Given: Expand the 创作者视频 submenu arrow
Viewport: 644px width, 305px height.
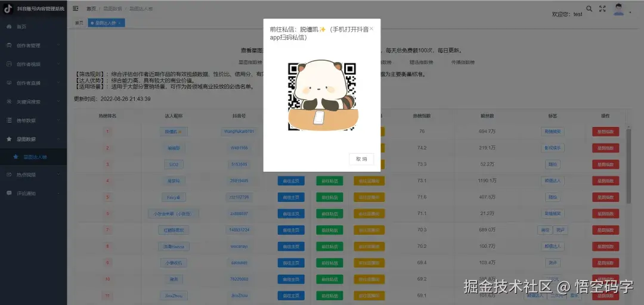Looking at the screenshot, I should pos(58,64).
